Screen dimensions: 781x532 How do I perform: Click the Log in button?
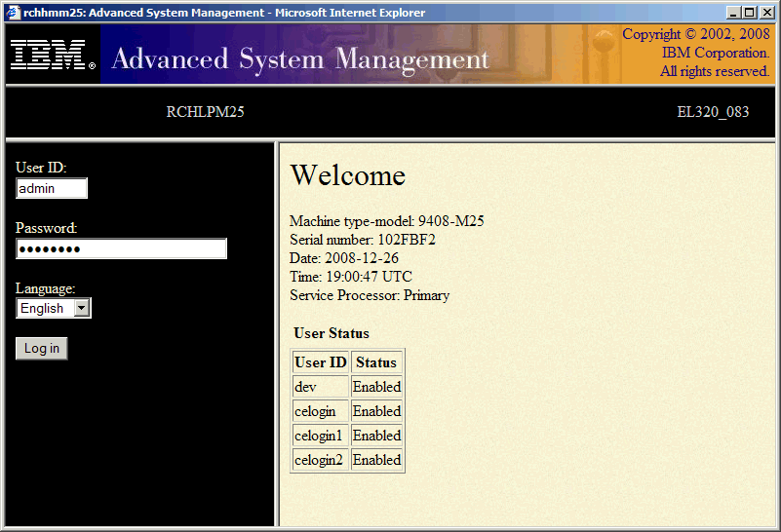42,349
